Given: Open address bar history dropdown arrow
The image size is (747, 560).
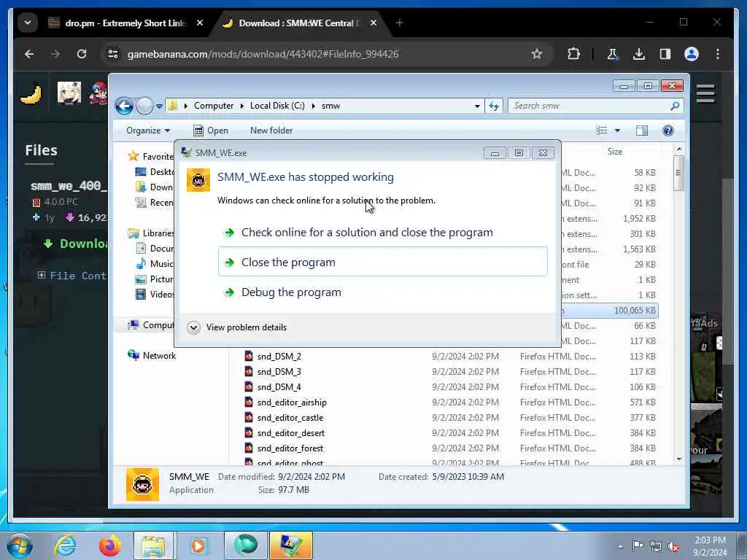Looking at the screenshot, I should click(x=477, y=106).
